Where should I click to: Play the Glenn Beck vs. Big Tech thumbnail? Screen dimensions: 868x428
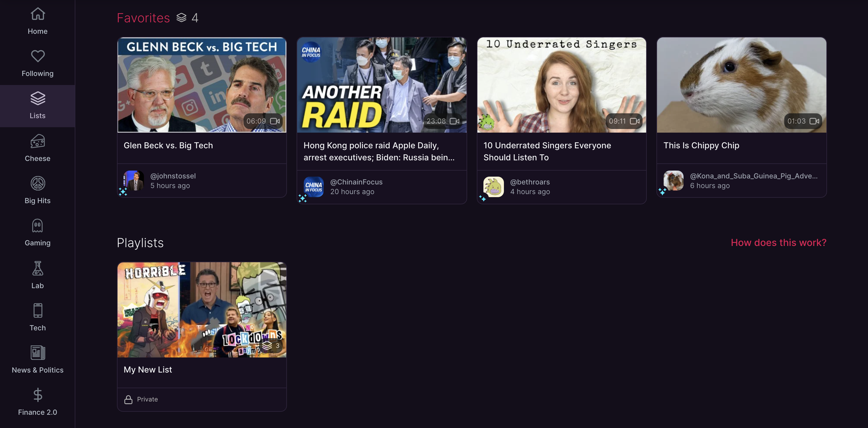(202, 85)
